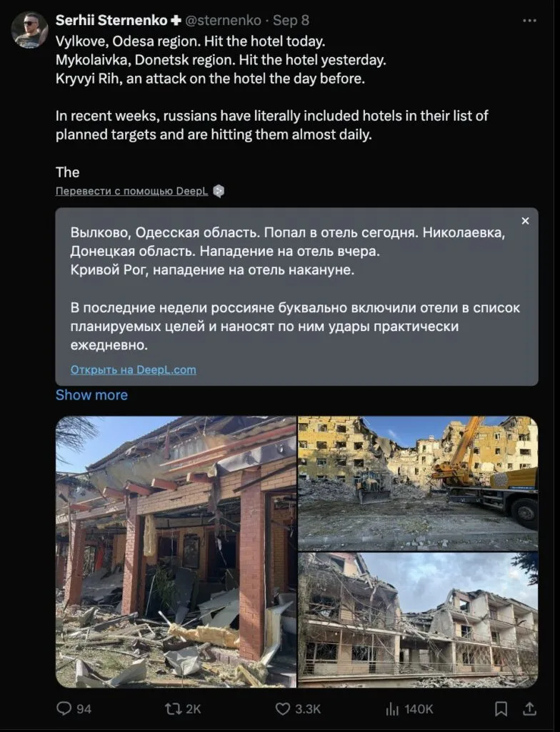Open the large brick hotel damage photo
Screen dimensions: 560x732
176,552
